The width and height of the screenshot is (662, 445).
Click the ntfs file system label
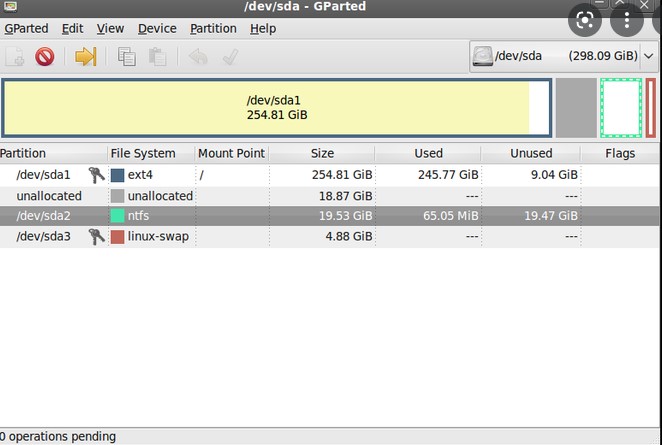click(x=138, y=216)
